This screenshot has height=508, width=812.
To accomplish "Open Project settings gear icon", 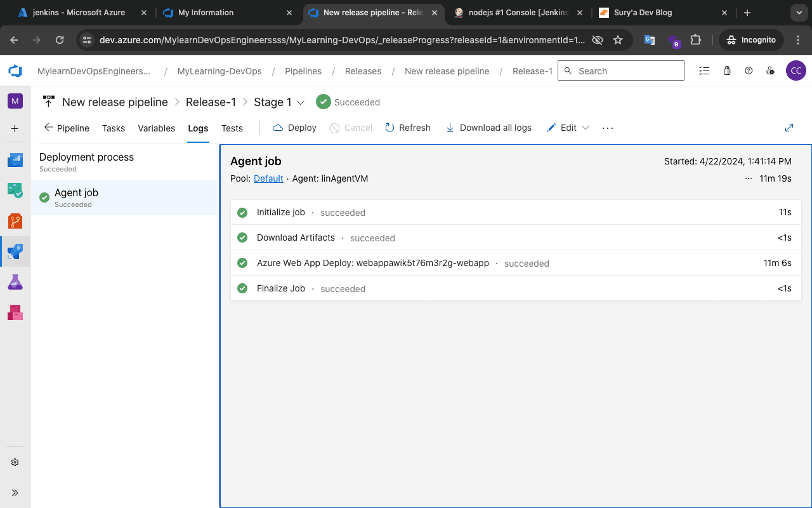I will [x=15, y=463].
